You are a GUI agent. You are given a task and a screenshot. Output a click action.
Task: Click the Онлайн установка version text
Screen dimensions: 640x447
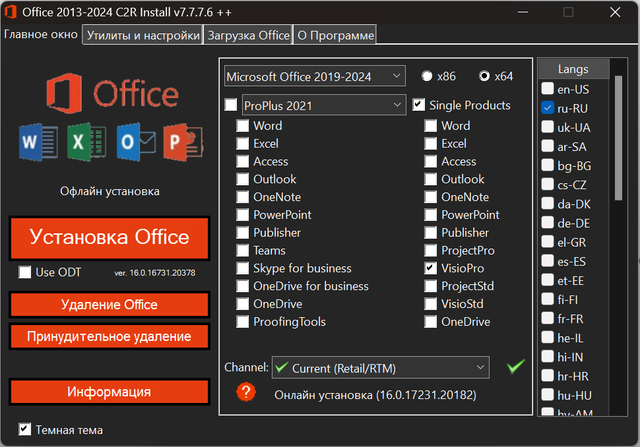(x=375, y=395)
